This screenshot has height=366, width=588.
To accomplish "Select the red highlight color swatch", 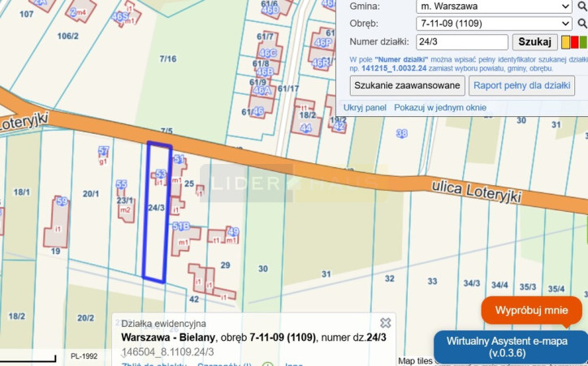I will click(x=574, y=42).
